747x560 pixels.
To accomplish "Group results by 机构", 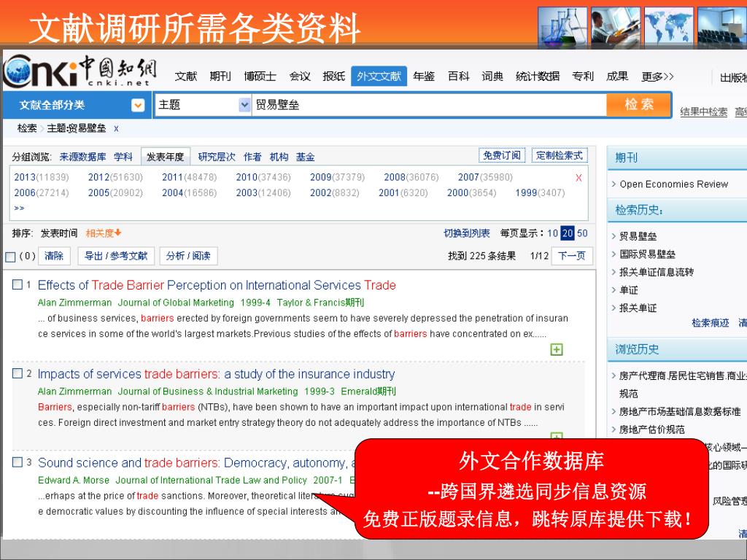I will tap(279, 157).
